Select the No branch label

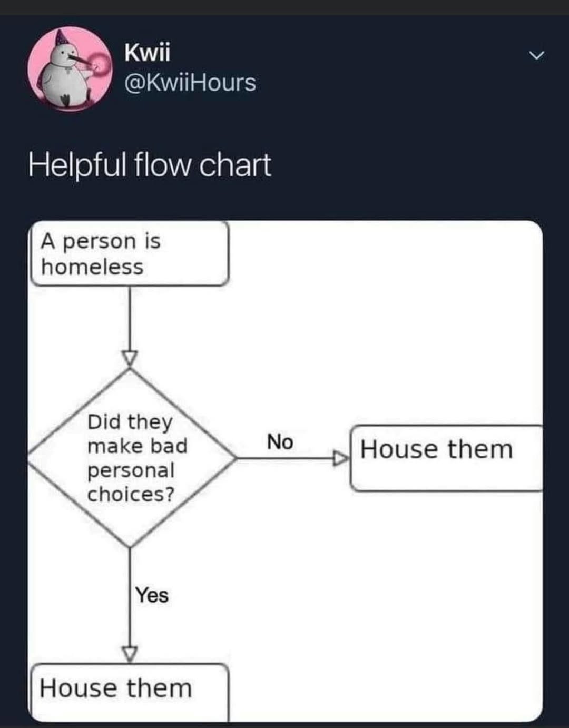point(280,442)
